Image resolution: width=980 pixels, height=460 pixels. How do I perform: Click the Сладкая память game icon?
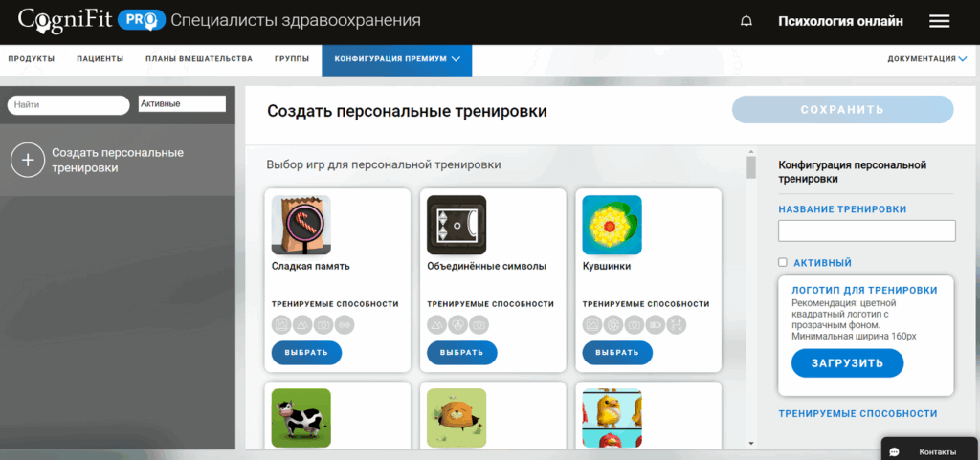click(x=301, y=225)
